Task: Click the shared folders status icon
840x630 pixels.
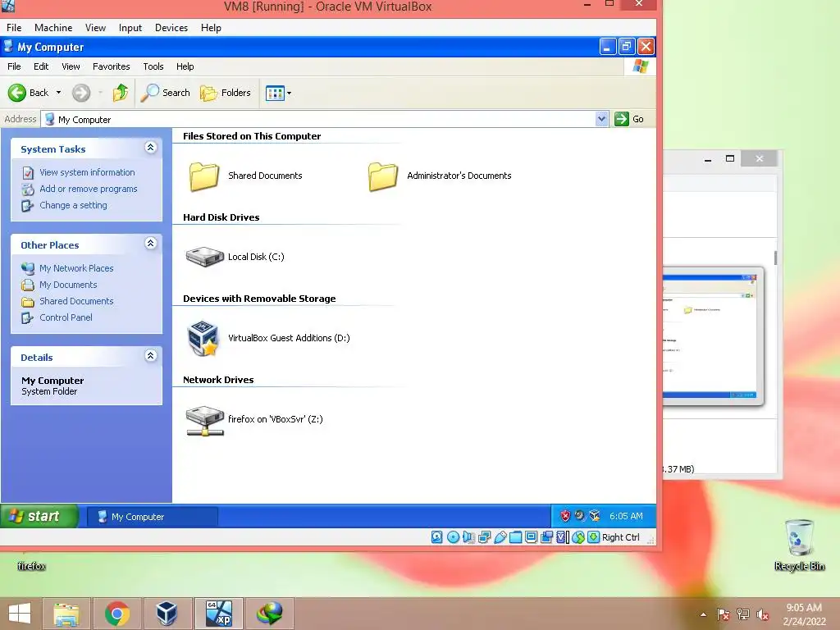Action: click(x=515, y=537)
